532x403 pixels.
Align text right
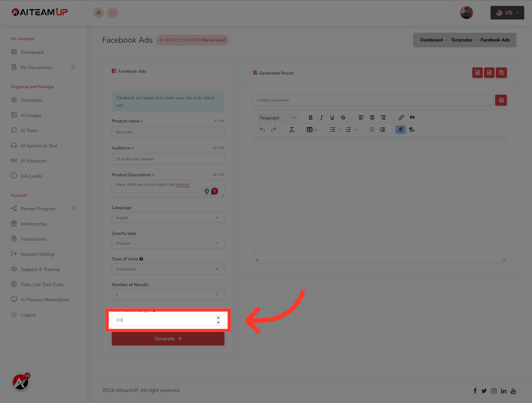click(x=383, y=118)
